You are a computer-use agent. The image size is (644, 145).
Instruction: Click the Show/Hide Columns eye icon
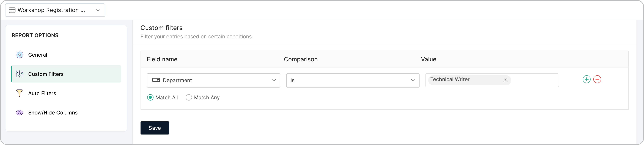[19, 113]
